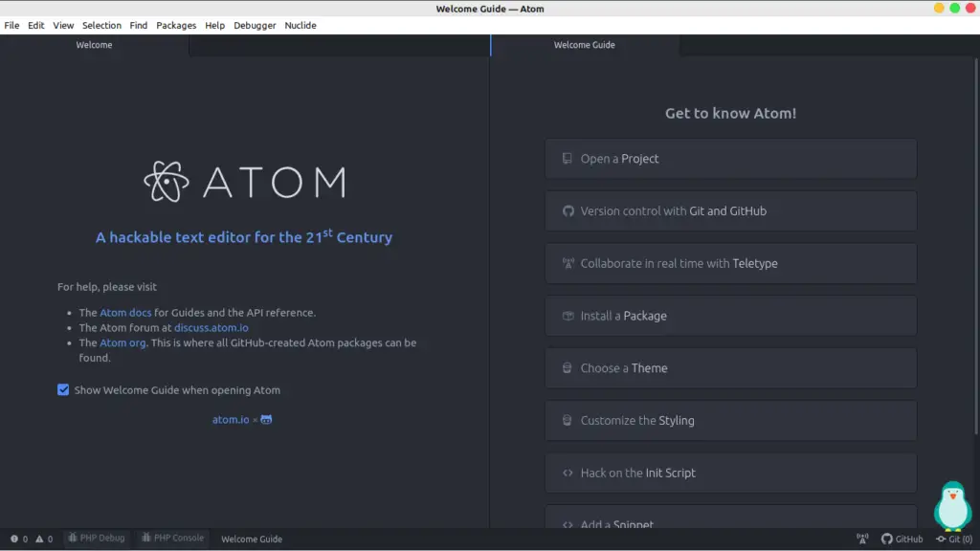Click the book icon beside Open a Project
This screenshot has width=980, height=551.
point(567,159)
